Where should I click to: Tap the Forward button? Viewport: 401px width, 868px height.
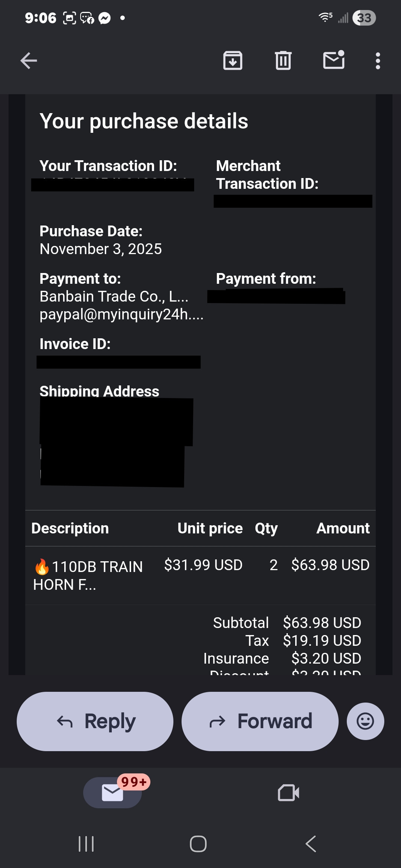260,721
